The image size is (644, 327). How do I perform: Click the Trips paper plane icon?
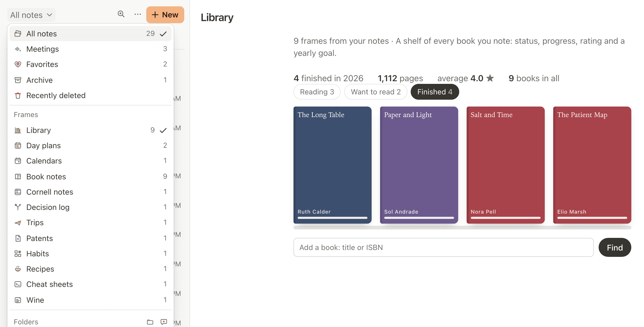tap(18, 223)
